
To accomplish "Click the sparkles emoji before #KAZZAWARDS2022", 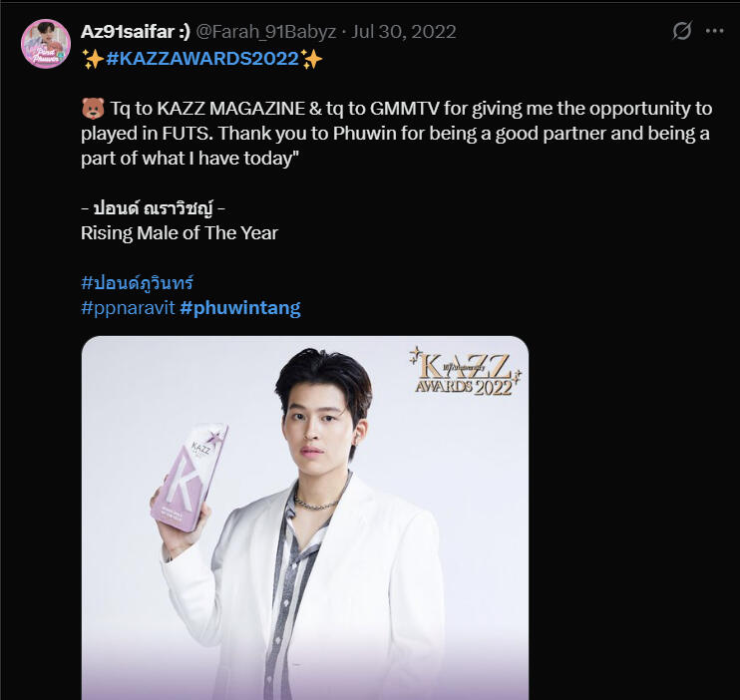I will click(x=92, y=59).
